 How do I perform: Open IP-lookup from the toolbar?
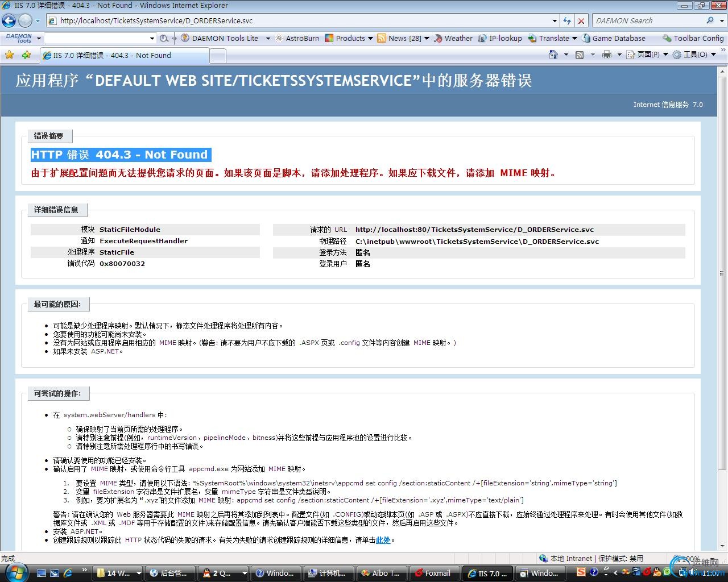(x=500, y=39)
